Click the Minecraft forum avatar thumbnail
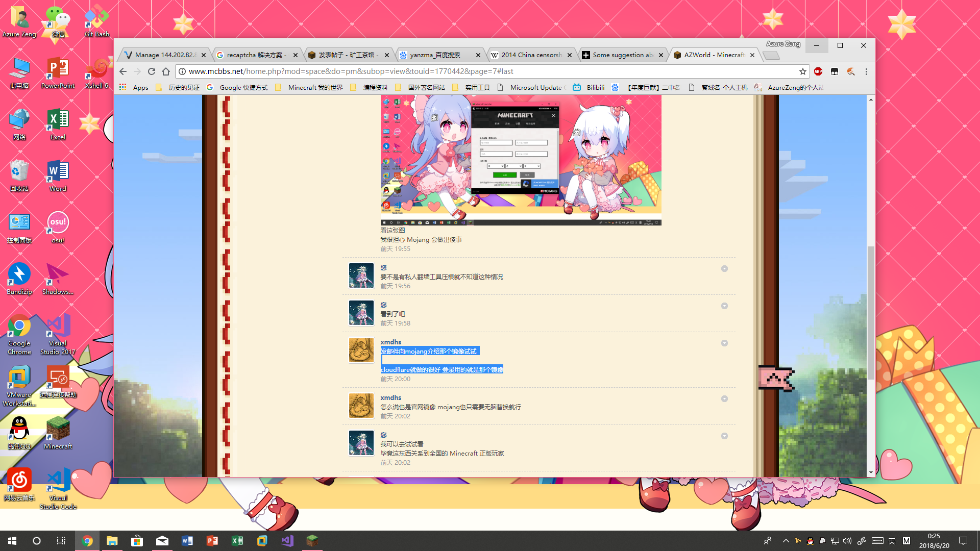 click(x=361, y=275)
